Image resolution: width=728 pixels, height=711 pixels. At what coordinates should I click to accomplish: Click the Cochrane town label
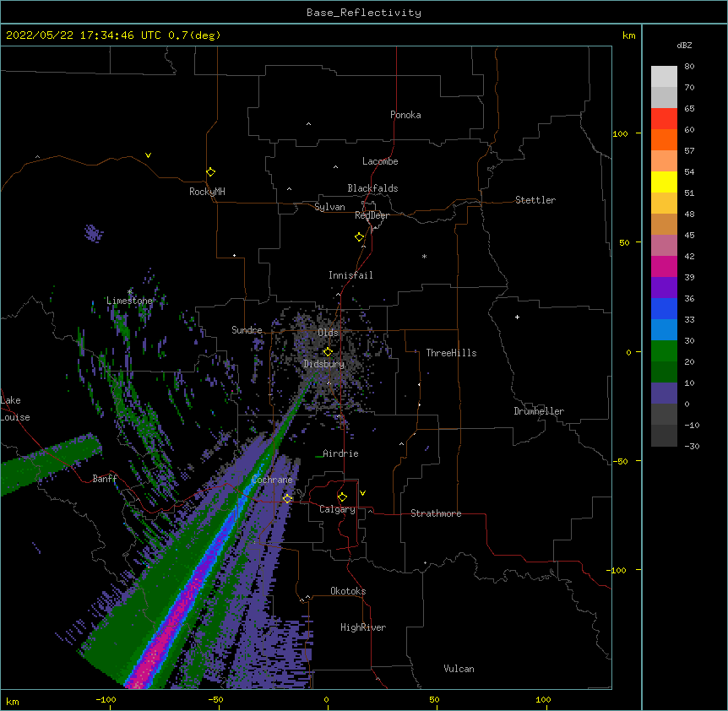pyautogui.click(x=272, y=480)
